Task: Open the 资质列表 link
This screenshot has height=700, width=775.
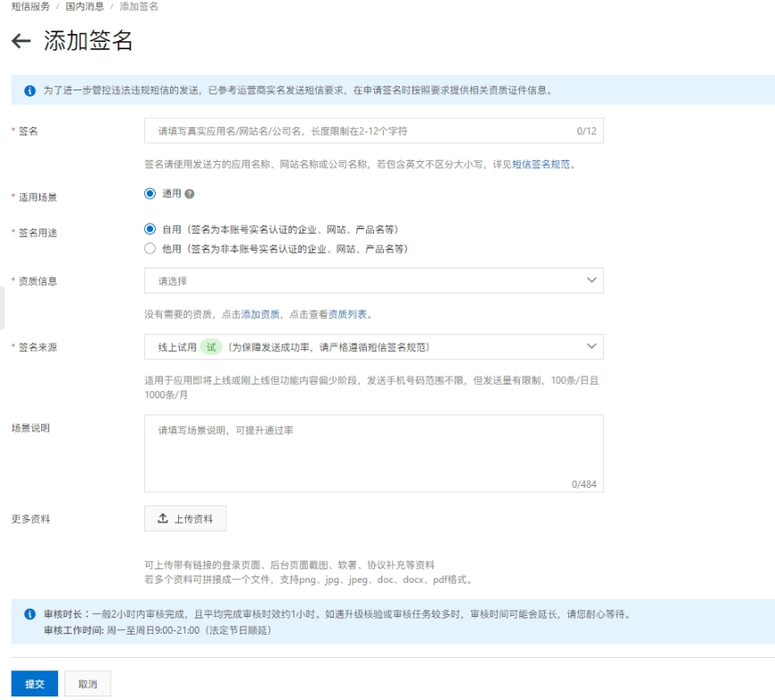Action: coord(347,314)
